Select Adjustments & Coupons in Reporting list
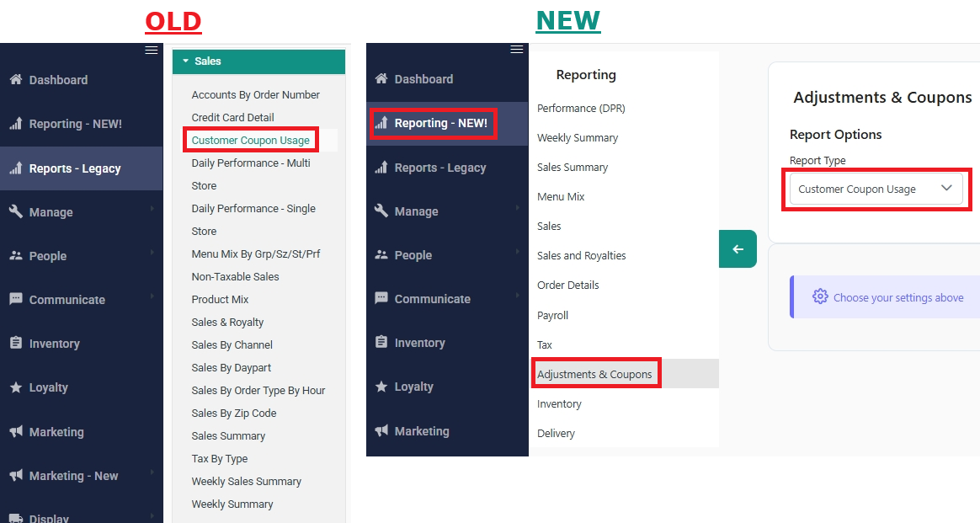This screenshot has height=523, width=980. point(596,373)
